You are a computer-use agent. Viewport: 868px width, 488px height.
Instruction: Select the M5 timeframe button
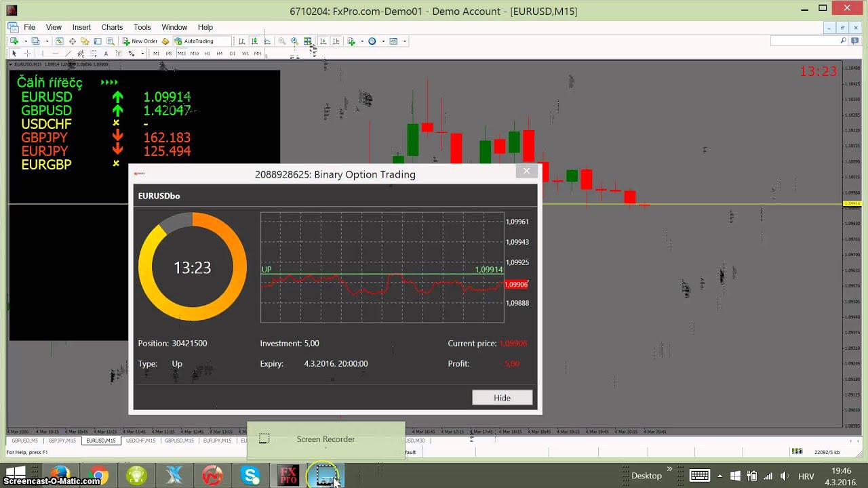pyautogui.click(x=169, y=54)
